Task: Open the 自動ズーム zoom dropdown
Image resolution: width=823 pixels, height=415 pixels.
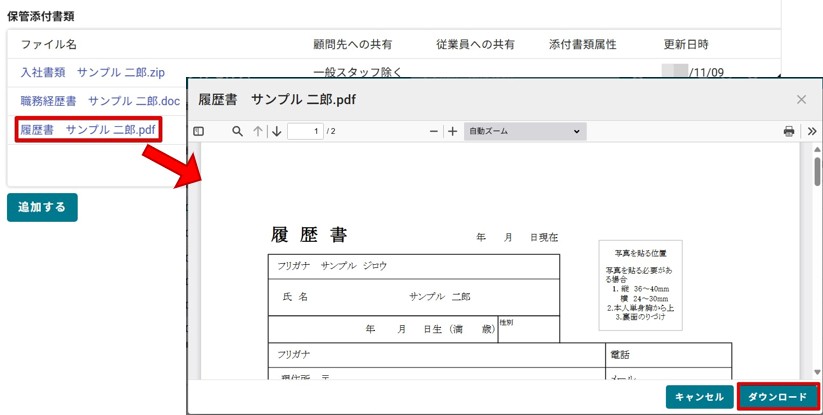Action: pyautogui.click(x=525, y=132)
